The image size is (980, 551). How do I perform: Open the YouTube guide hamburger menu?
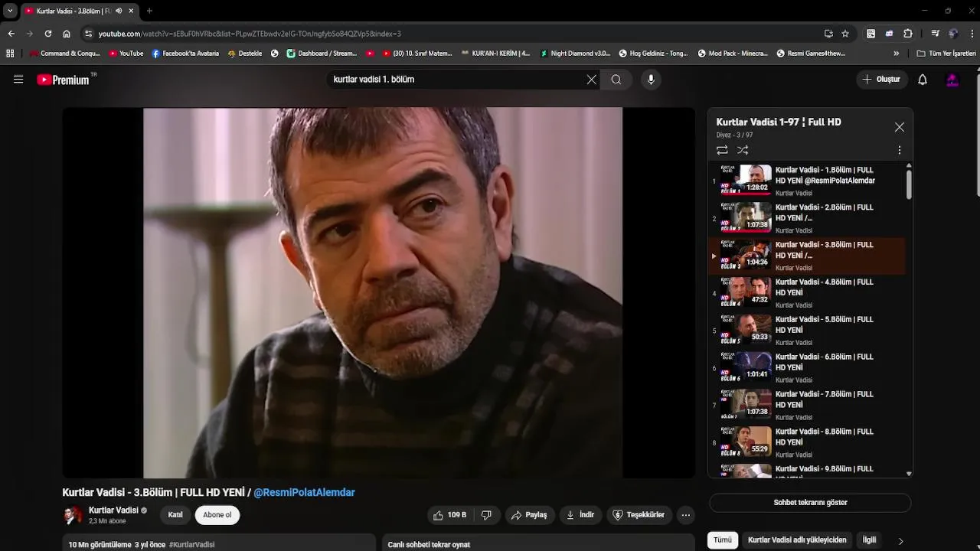(18, 80)
